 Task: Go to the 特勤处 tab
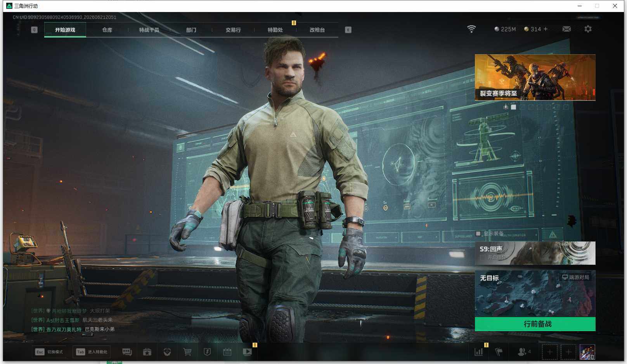pyautogui.click(x=275, y=30)
